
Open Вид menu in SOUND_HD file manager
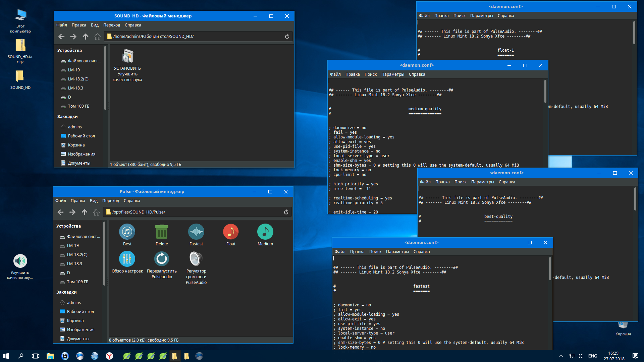pos(95,25)
